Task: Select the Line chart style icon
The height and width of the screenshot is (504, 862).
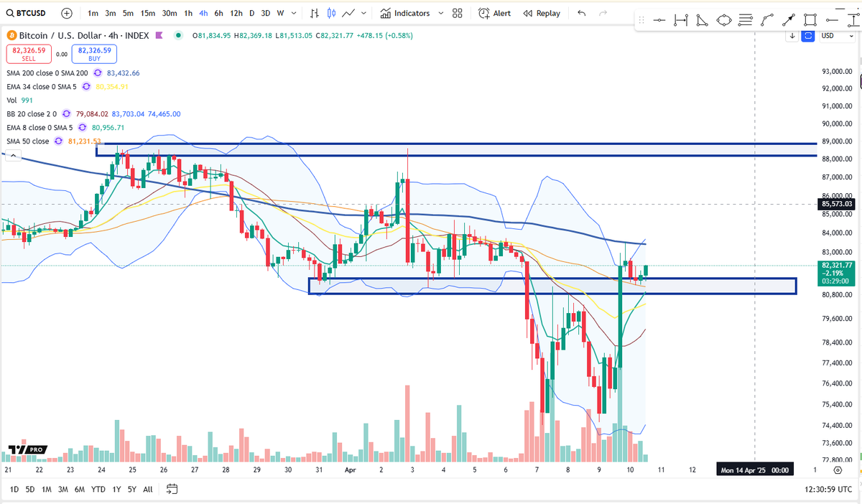Action: click(348, 13)
